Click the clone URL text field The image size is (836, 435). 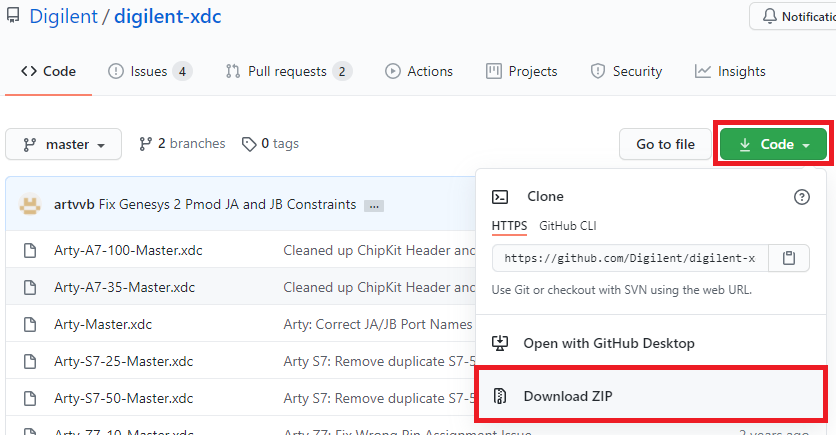pos(630,258)
